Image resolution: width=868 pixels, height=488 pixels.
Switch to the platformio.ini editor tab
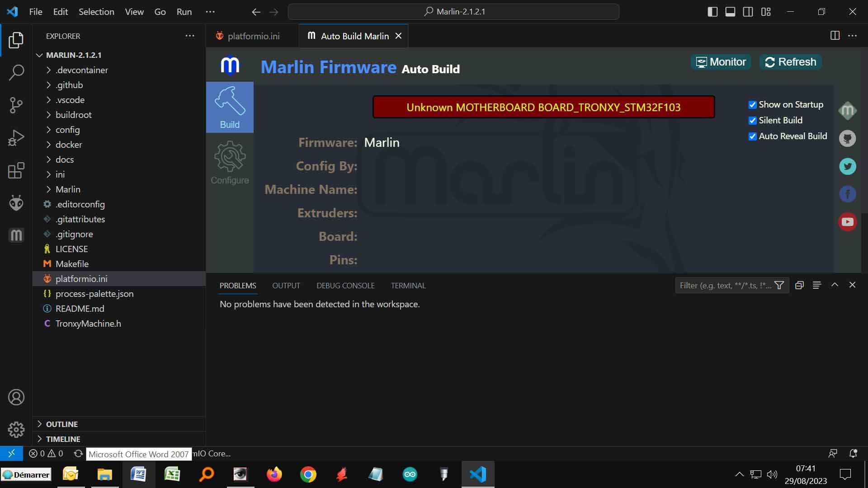252,36
